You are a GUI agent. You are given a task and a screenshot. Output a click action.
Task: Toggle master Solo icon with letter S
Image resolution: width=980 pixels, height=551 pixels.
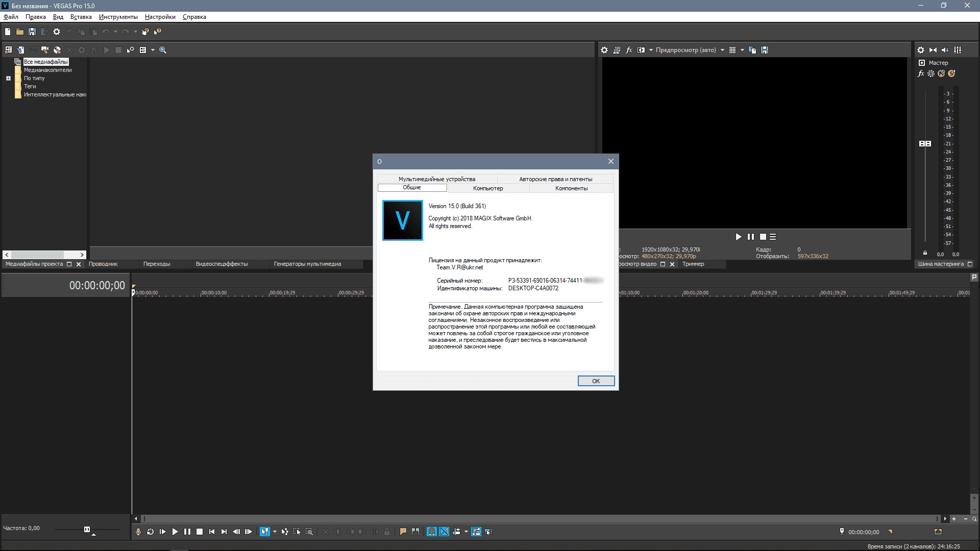(951, 73)
